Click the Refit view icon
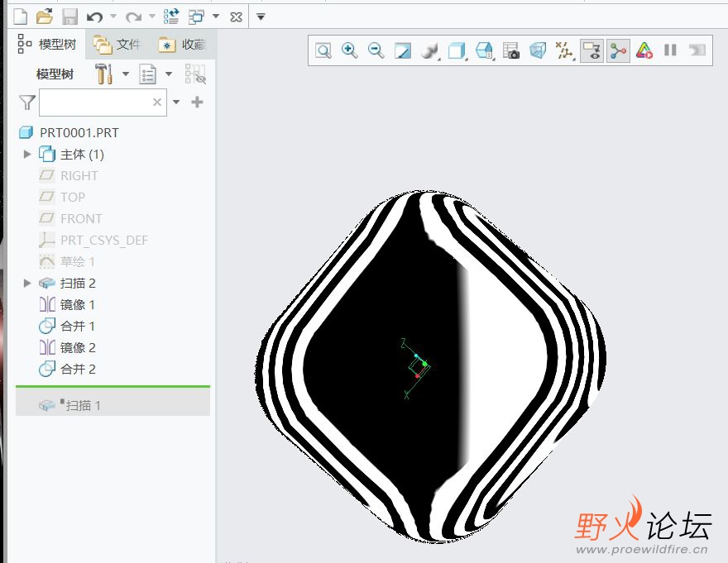The image size is (728, 563). [x=323, y=50]
